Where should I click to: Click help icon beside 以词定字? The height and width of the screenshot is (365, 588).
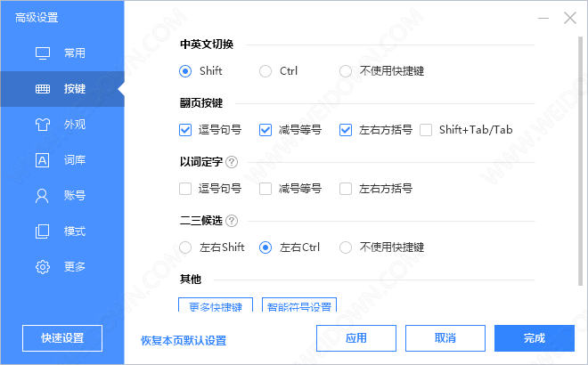point(232,162)
